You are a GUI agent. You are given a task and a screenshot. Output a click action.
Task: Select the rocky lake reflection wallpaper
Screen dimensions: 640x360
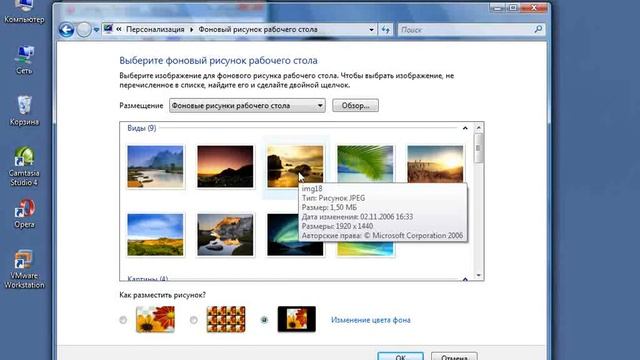[225, 235]
